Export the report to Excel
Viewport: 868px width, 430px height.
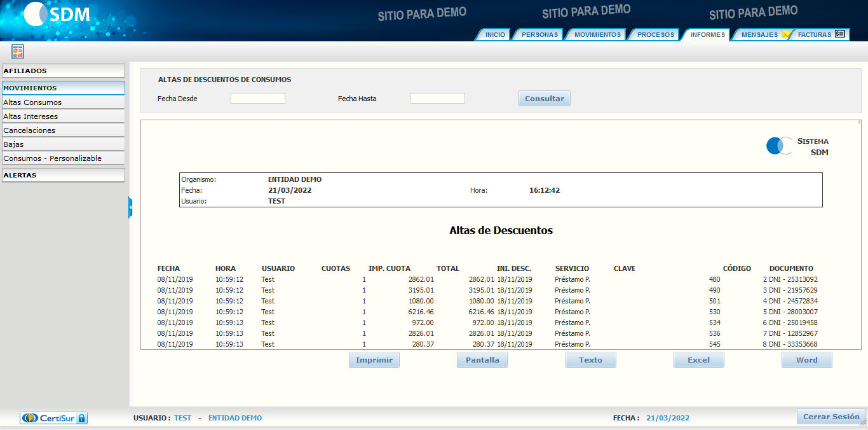coord(699,360)
